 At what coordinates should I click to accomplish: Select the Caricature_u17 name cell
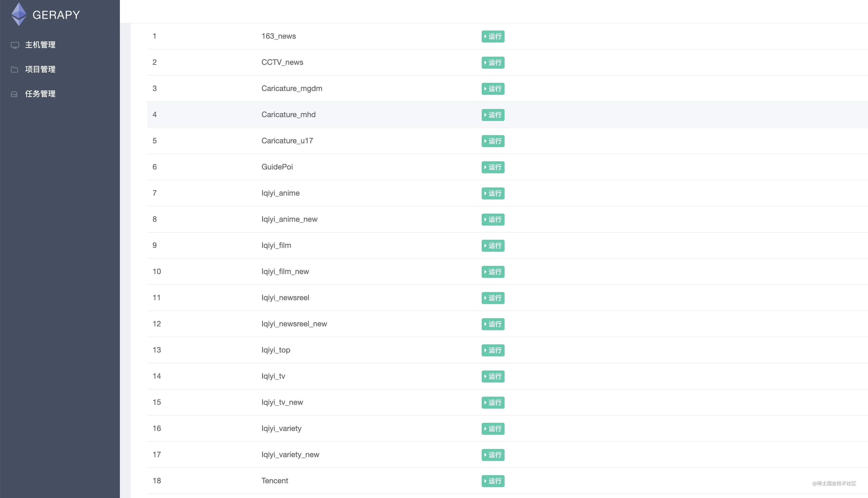[x=287, y=141]
